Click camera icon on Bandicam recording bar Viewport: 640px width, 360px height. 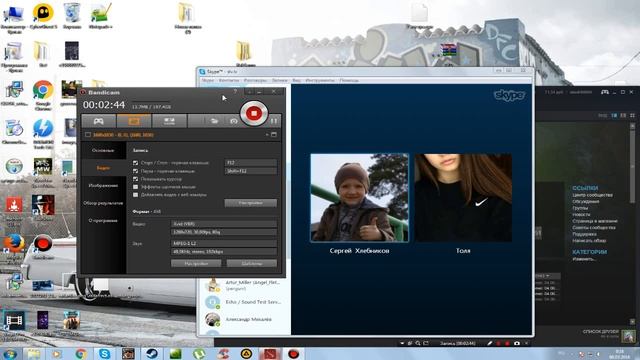point(517,343)
